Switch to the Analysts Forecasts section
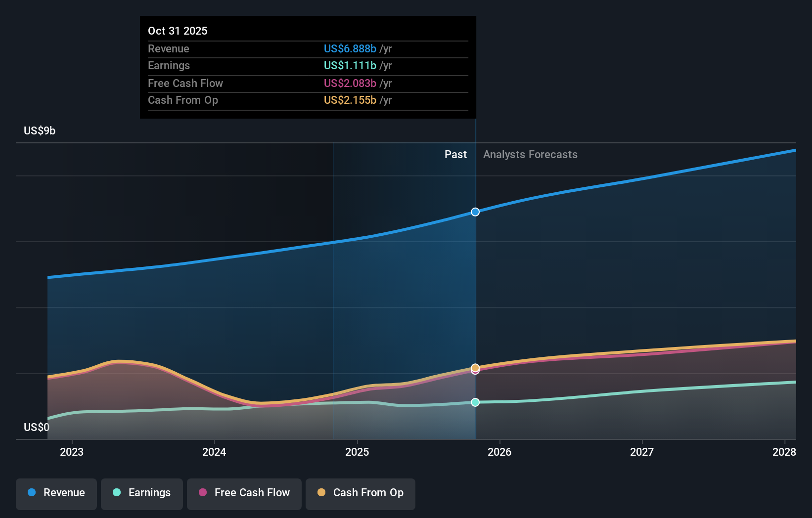The height and width of the screenshot is (518, 812). tap(530, 154)
